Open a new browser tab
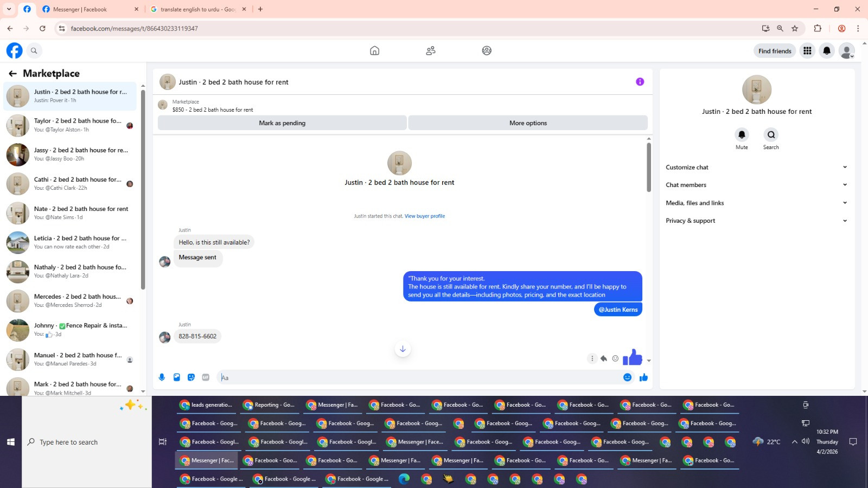 pyautogui.click(x=260, y=9)
